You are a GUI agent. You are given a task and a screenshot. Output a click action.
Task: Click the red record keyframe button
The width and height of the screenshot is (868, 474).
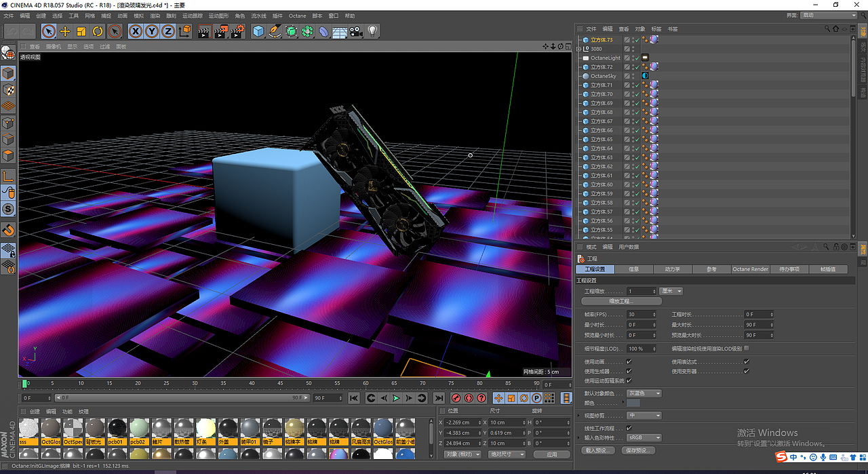click(x=456, y=398)
